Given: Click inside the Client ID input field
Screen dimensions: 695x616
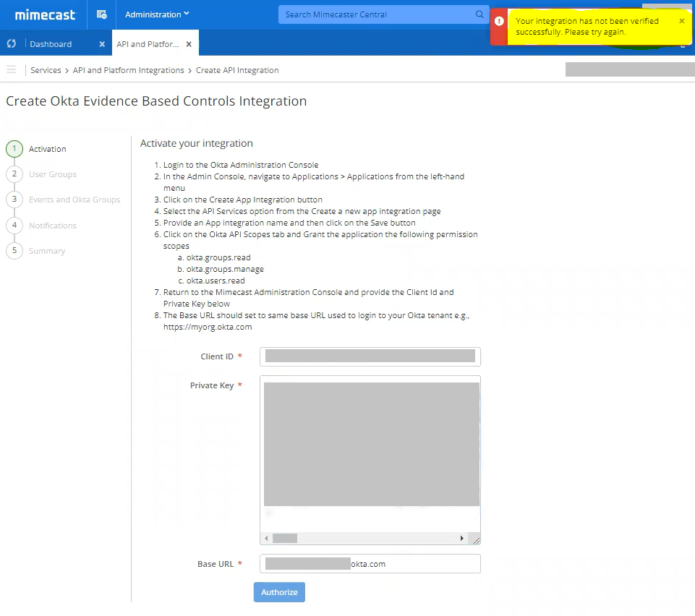Looking at the screenshot, I should (x=370, y=356).
